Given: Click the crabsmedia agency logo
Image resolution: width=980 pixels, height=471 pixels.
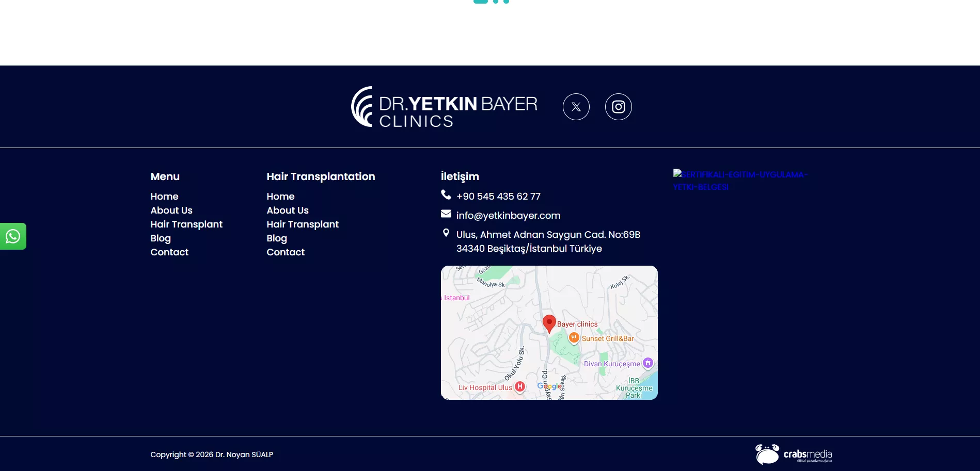Looking at the screenshot, I should coord(794,454).
